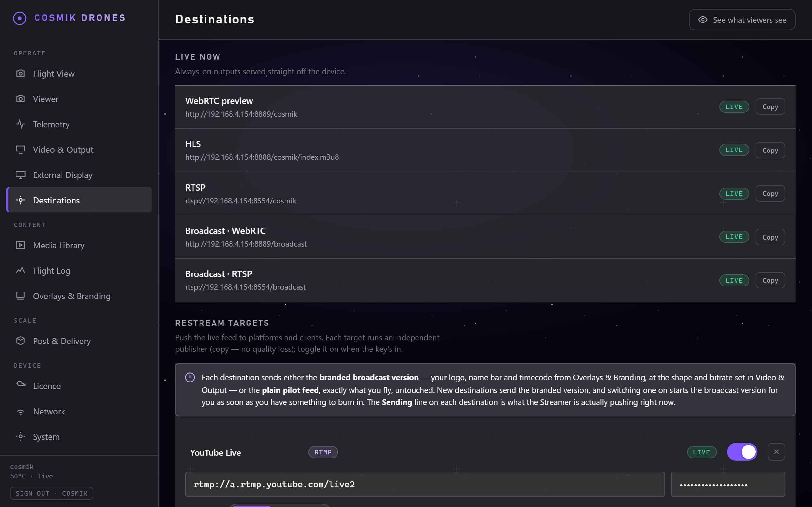Screen dimensions: 812x507
Task: Select the Media Library play icon
Action: 21,245
